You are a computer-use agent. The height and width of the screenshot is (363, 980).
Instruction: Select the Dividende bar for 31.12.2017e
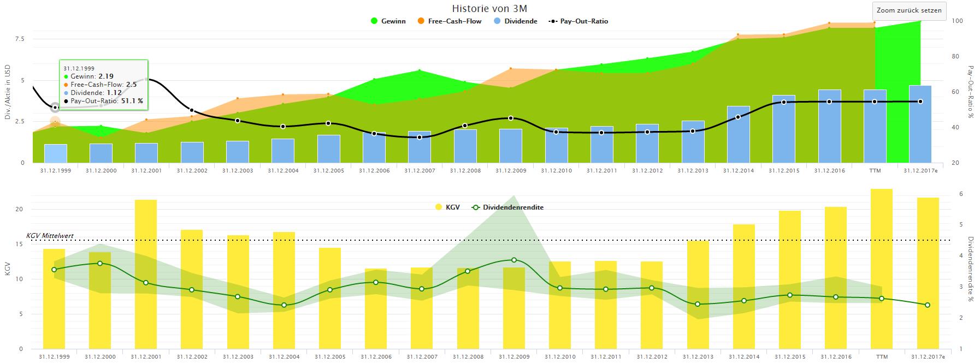coord(920,124)
